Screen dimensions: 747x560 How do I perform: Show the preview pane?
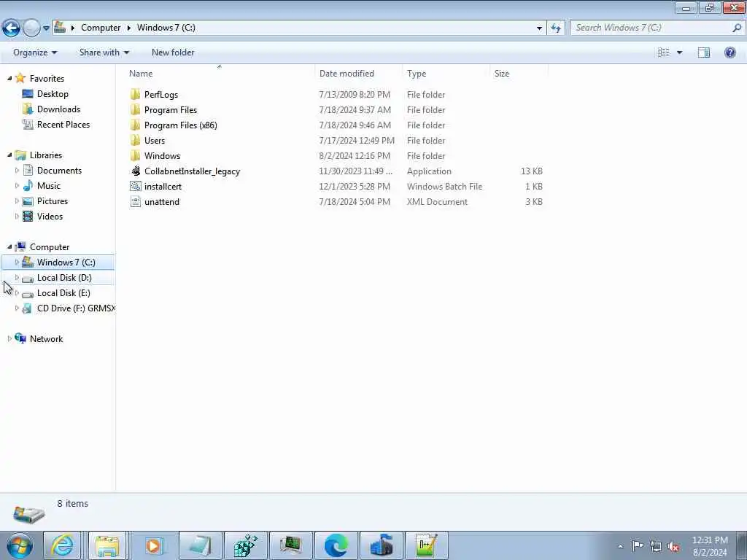[x=704, y=52]
